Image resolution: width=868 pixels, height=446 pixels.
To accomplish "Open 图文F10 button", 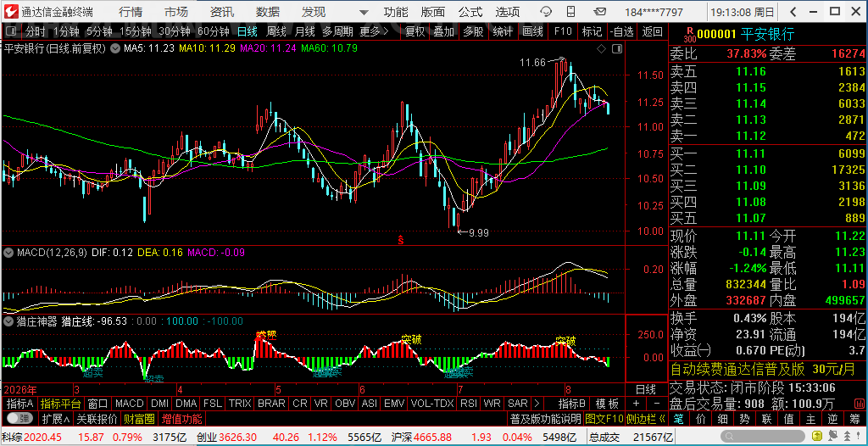I will click(x=604, y=418).
